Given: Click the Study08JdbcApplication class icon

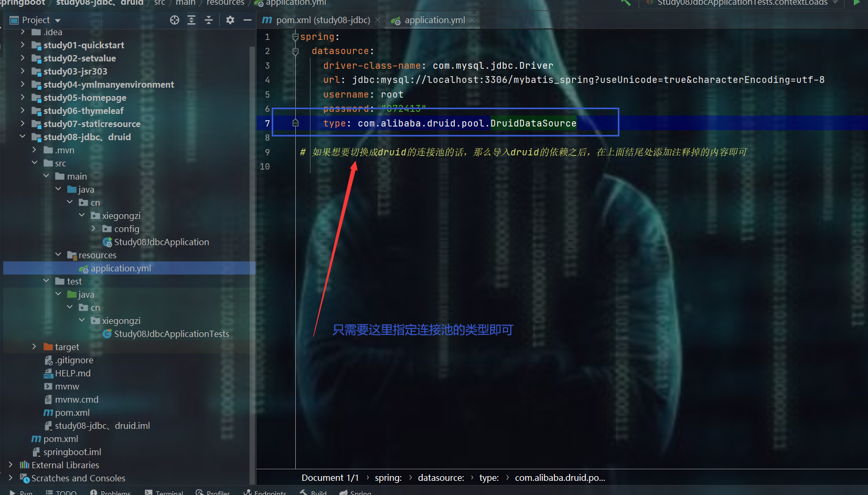Looking at the screenshot, I should pyautogui.click(x=108, y=242).
